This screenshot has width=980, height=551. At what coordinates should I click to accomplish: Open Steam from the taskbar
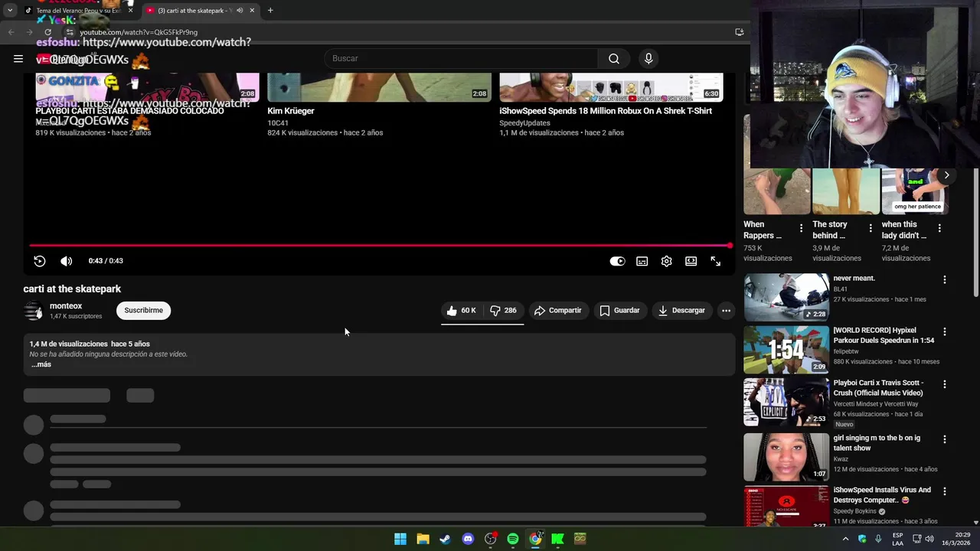pyautogui.click(x=445, y=539)
